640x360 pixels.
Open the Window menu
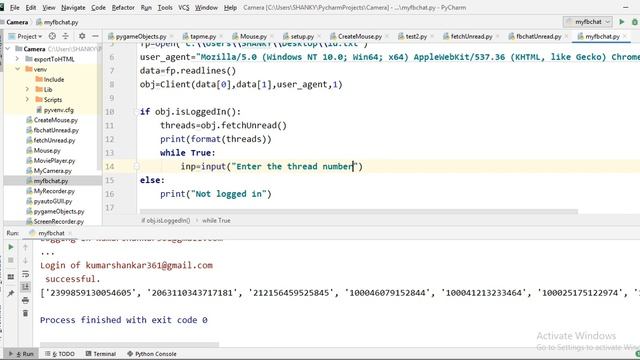206,7
